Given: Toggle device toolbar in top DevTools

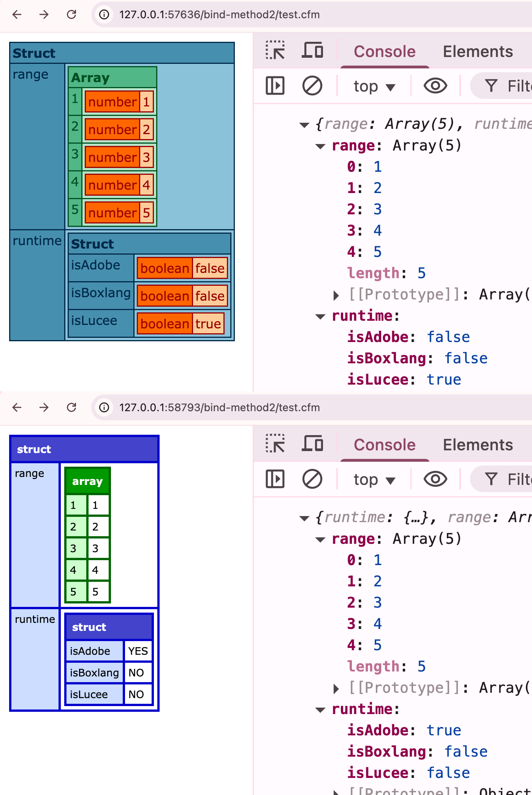Looking at the screenshot, I should click(312, 51).
